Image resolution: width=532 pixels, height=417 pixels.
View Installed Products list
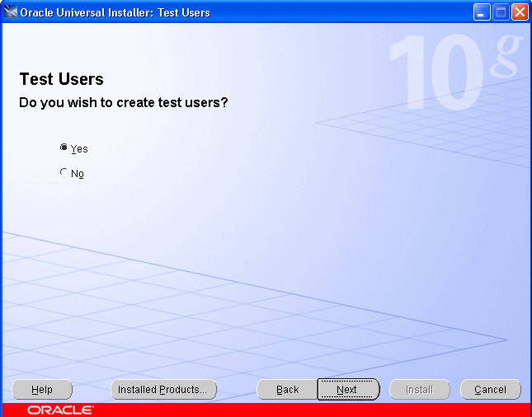pos(163,390)
